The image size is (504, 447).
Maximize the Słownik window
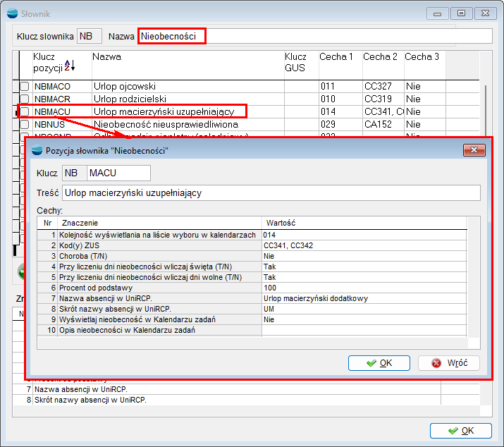[461, 13]
